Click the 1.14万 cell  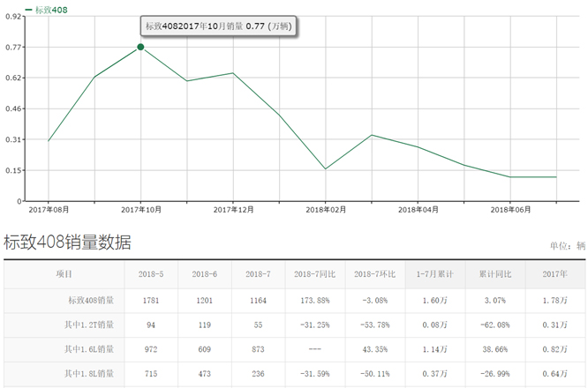(435, 349)
